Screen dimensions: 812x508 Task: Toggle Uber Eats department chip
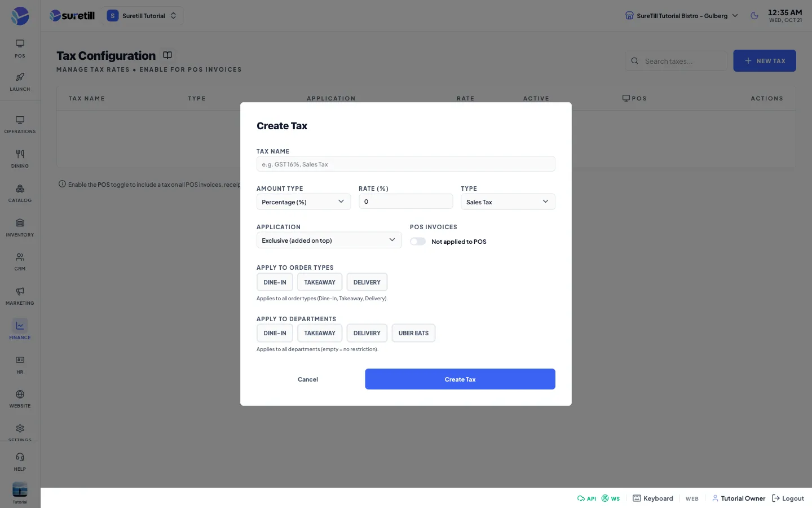click(x=413, y=333)
